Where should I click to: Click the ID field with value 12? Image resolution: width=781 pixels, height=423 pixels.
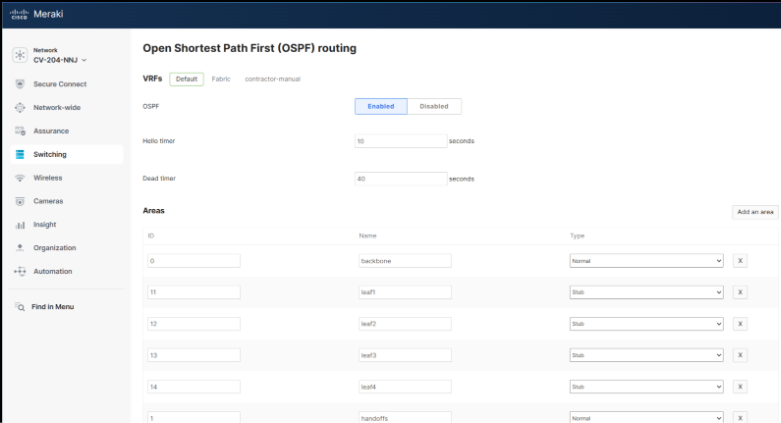pos(194,324)
